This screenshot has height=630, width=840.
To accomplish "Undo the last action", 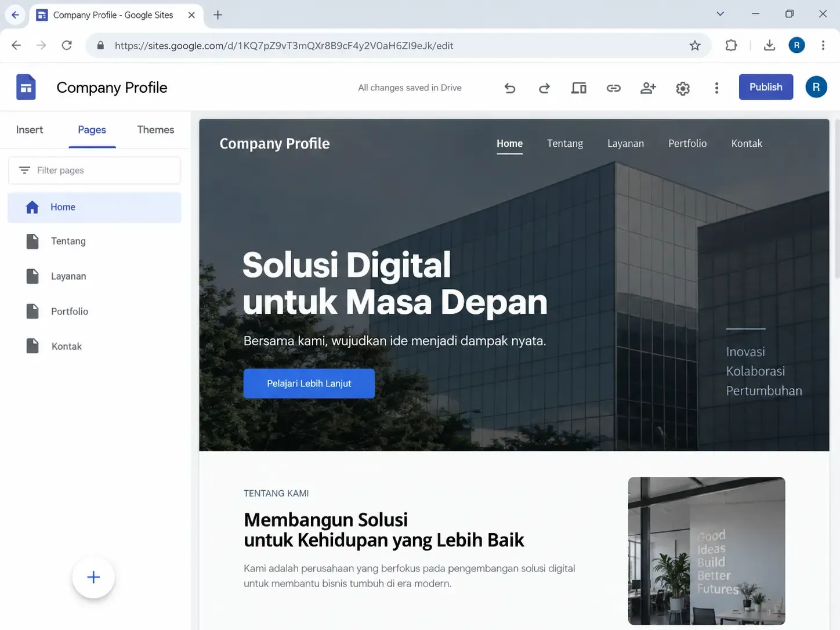I will click(510, 88).
